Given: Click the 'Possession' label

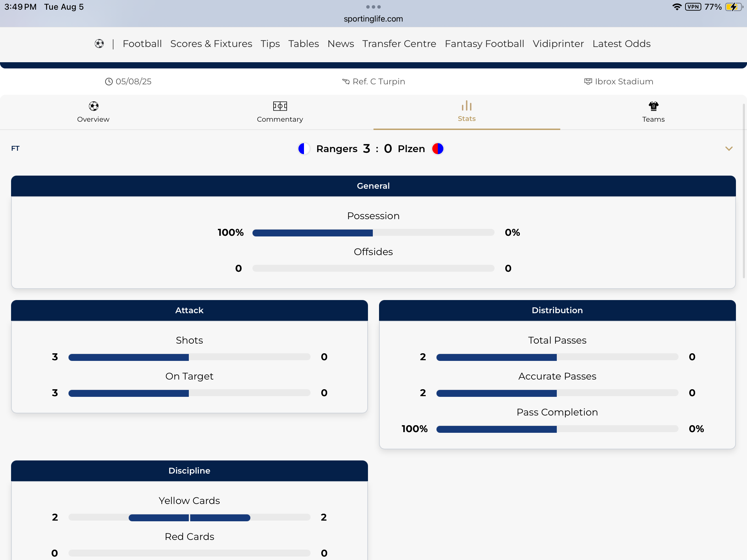Looking at the screenshot, I should (373, 216).
